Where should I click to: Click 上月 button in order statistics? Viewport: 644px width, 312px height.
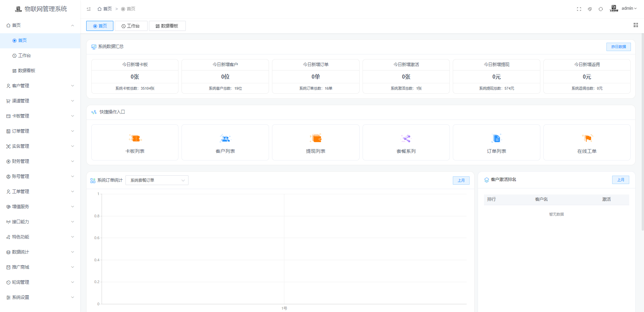pos(461,180)
